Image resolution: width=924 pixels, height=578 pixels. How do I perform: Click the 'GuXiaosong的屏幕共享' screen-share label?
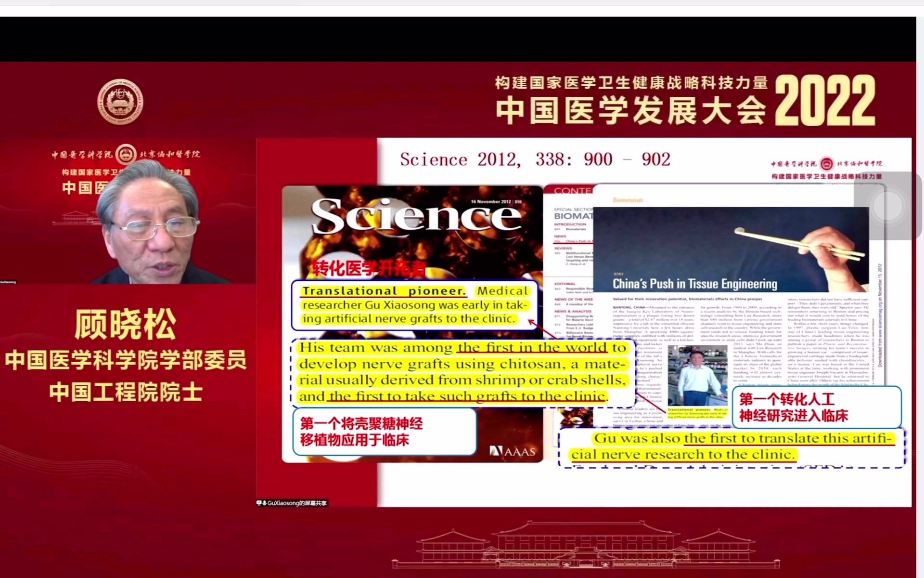tap(292, 503)
